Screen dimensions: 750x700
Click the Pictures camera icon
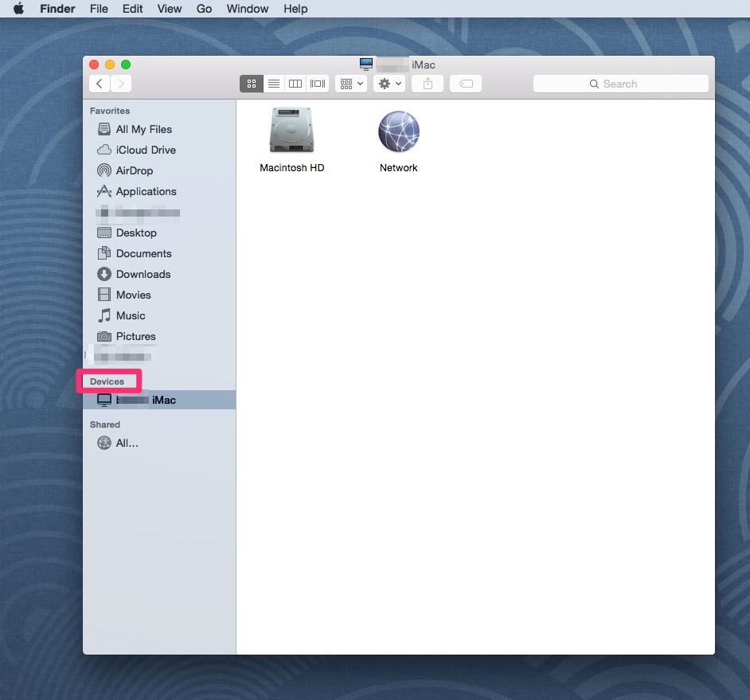pos(104,336)
